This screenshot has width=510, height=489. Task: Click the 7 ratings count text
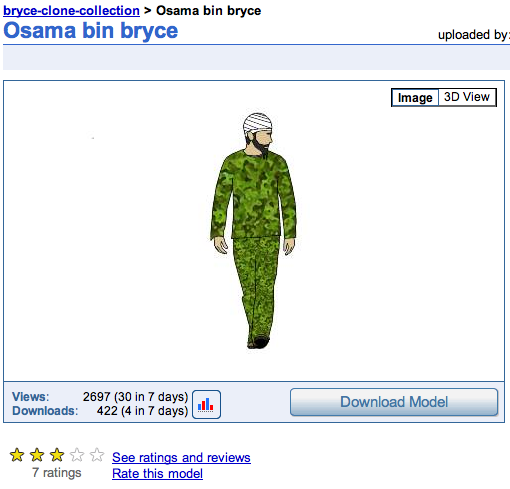[57, 473]
